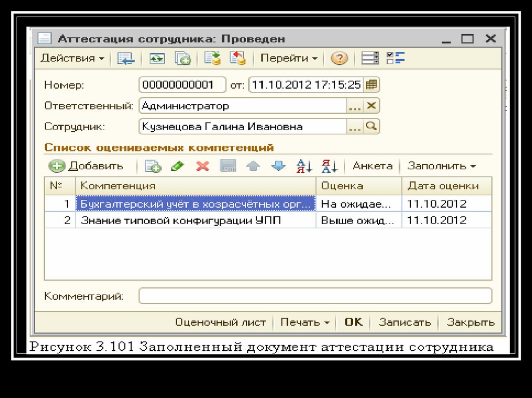Clear the Ответственный field with X button
Viewport: 532px width, 398px height.
tap(371, 106)
